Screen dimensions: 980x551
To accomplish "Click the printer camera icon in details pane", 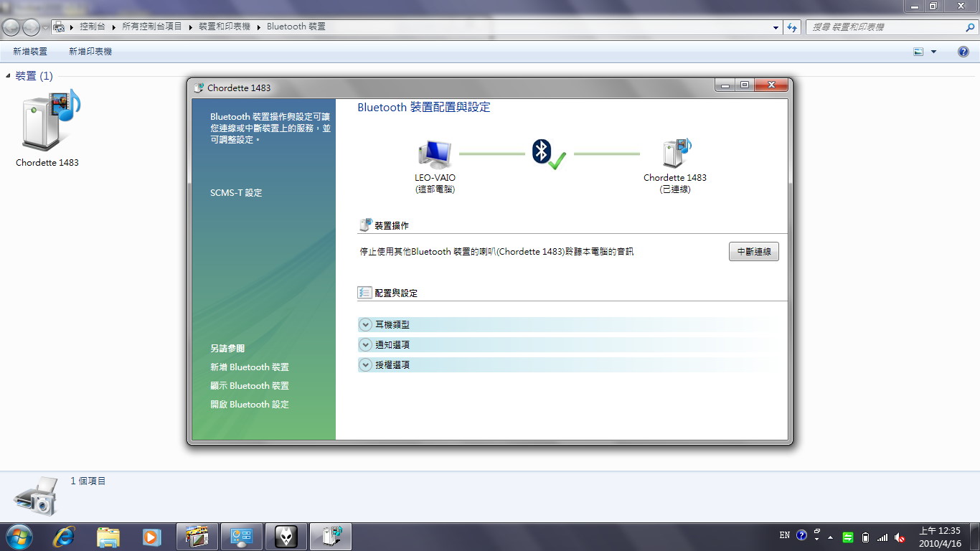I will pos(36,496).
